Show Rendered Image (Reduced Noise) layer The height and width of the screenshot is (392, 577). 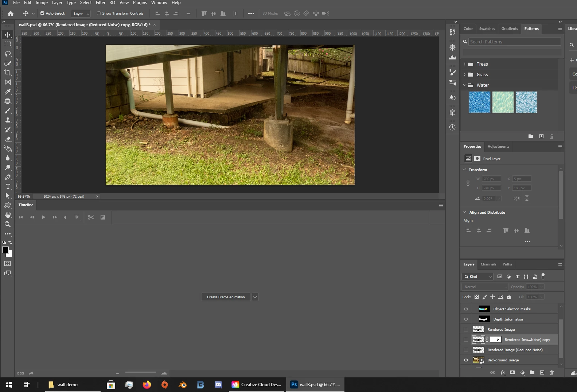466,350
